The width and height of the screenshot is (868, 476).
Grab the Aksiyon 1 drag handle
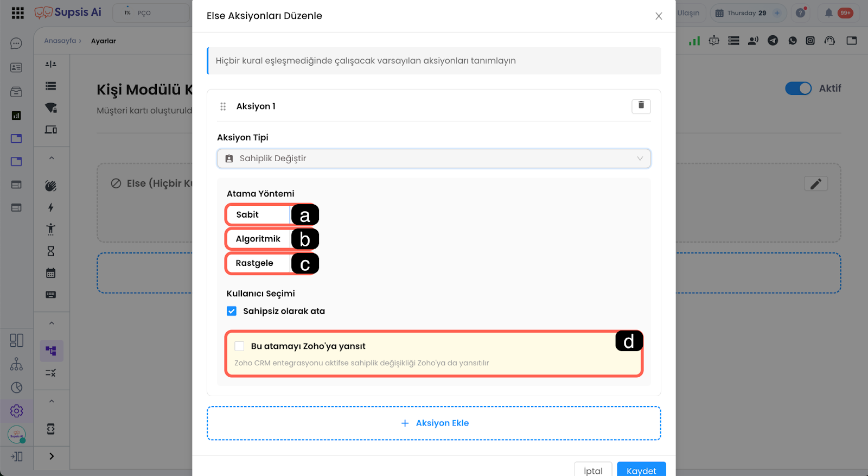(223, 106)
